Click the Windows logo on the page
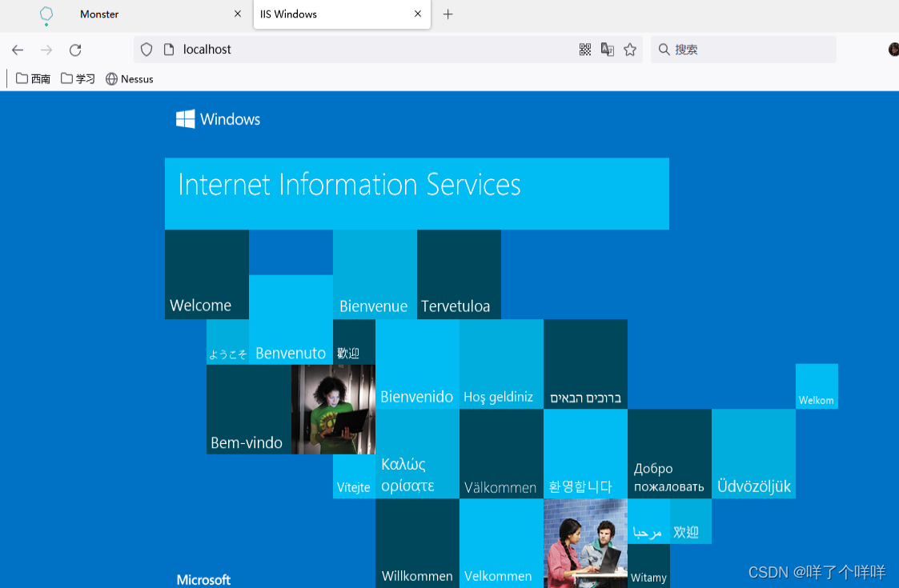Screen dimensions: 899x588 pyautogui.click(x=218, y=119)
